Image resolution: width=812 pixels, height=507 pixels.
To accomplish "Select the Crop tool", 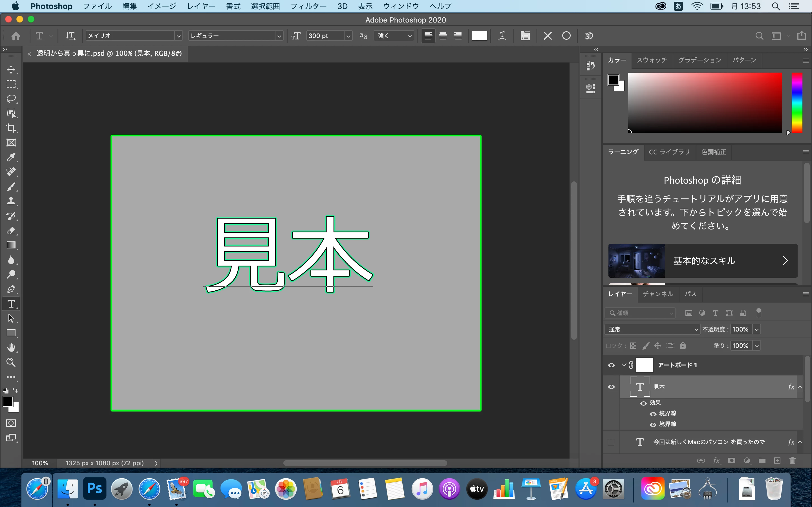I will click(x=11, y=128).
